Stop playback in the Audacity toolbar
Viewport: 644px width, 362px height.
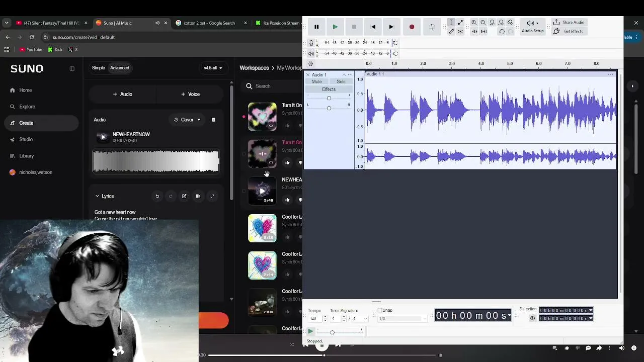[354, 27]
